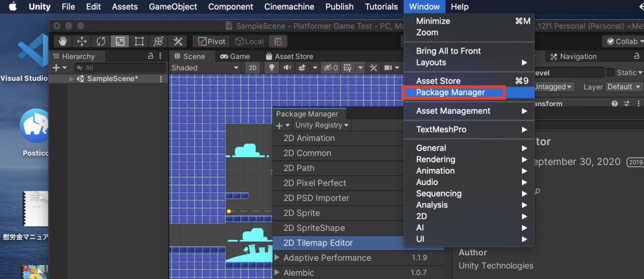Image resolution: width=644 pixels, height=279 pixels.
Task: Open the Shaded draw mode dropdown
Action: click(205, 68)
